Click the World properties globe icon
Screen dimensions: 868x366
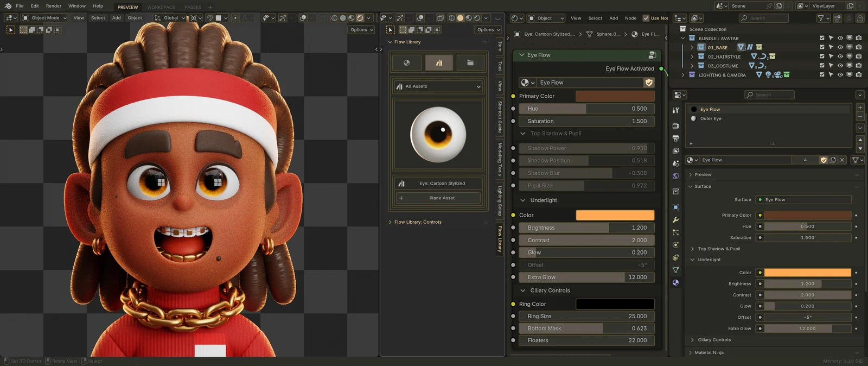pyautogui.click(x=675, y=176)
